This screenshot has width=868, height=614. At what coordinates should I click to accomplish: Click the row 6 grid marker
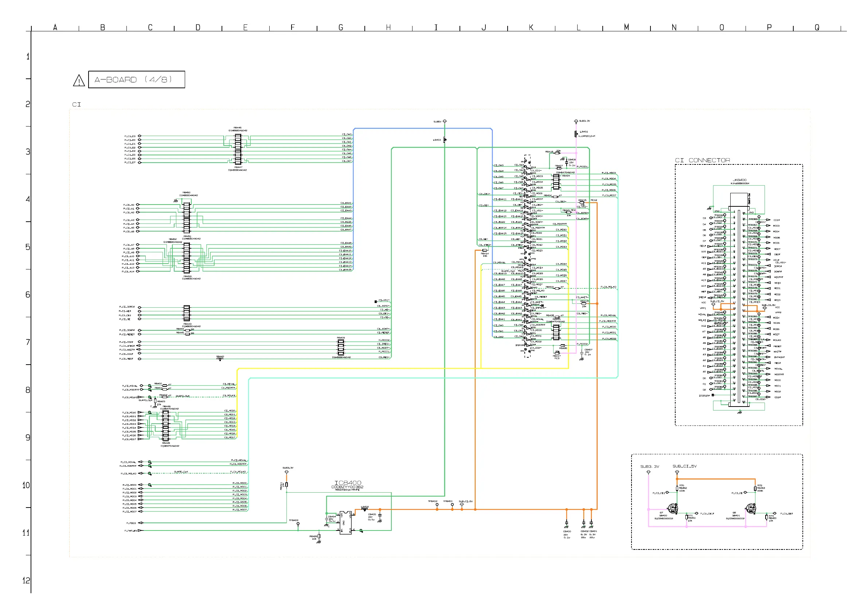click(x=27, y=294)
